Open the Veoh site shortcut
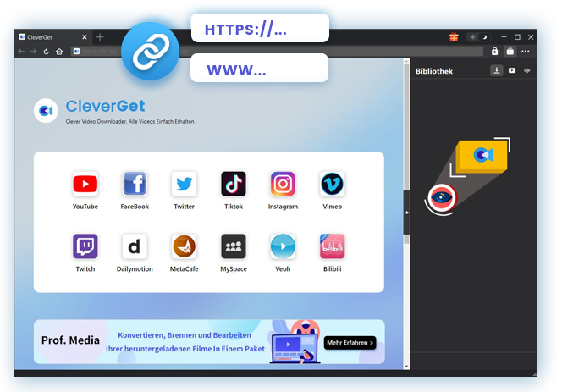Screen dimensions: 562x392 pyautogui.click(x=283, y=246)
